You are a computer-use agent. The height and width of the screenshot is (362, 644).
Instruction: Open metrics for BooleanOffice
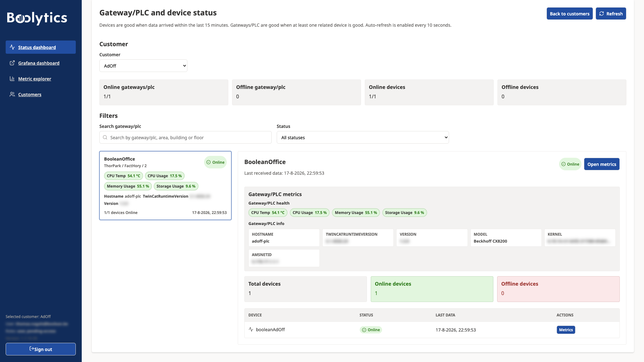602,164
